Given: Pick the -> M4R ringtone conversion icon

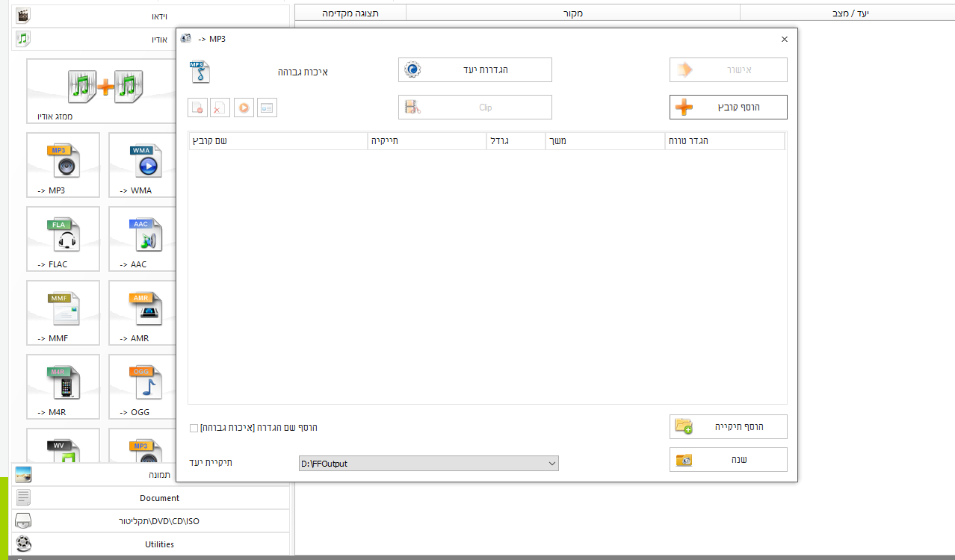Looking at the screenshot, I should click(63, 387).
